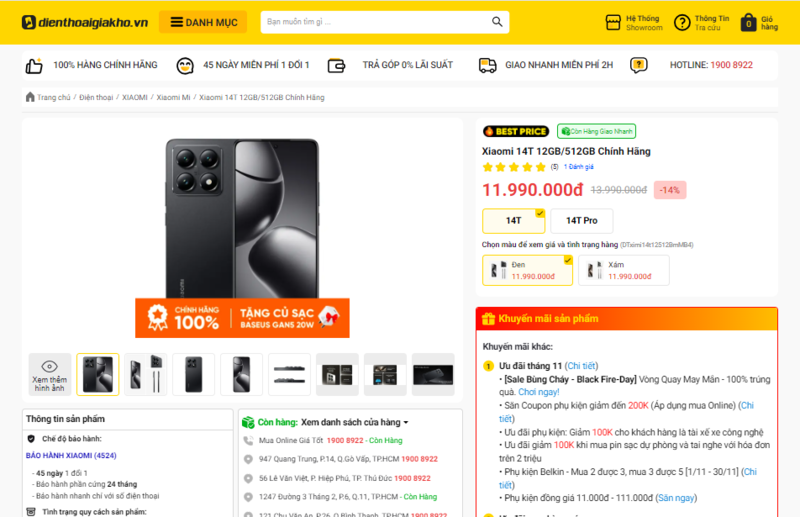Click the five-star rating icons
The height and width of the screenshot is (517, 800).
514,167
